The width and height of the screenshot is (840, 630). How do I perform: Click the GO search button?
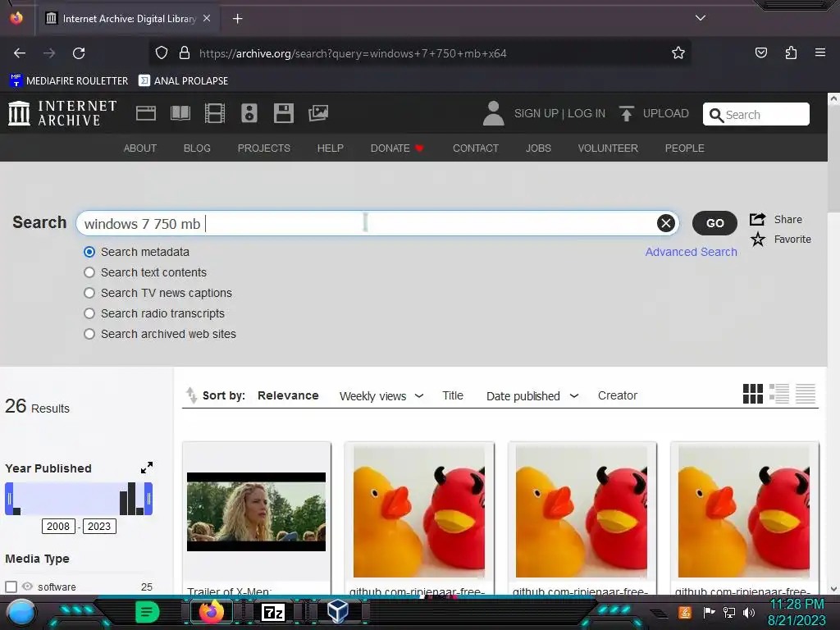[x=714, y=223]
